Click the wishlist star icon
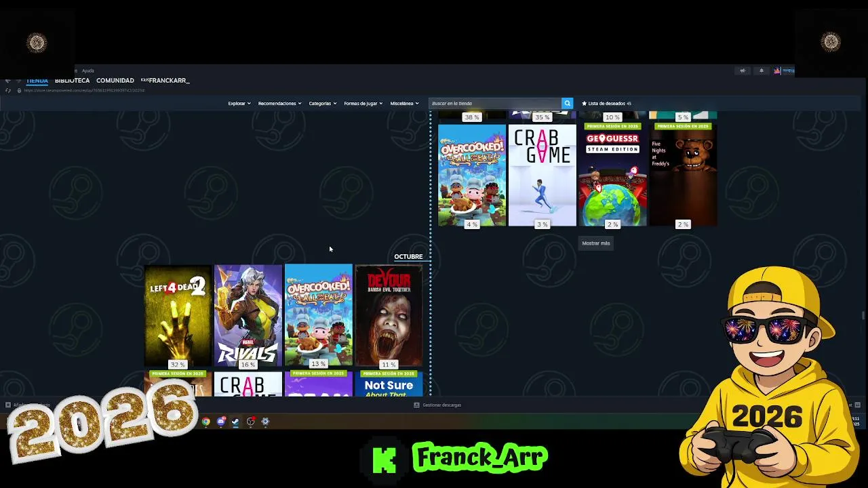This screenshot has width=868, height=488. tap(584, 104)
